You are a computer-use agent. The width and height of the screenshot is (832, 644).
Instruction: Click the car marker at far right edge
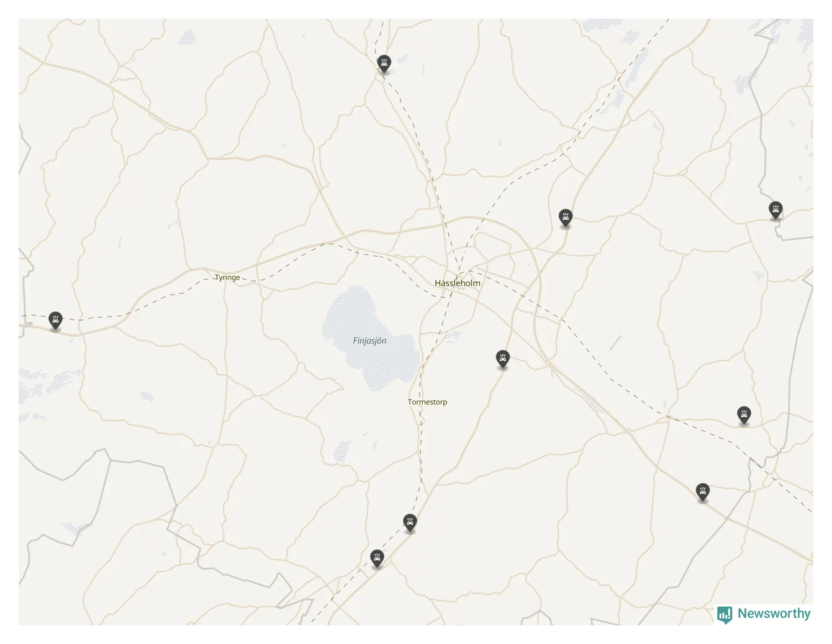tap(775, 210)
